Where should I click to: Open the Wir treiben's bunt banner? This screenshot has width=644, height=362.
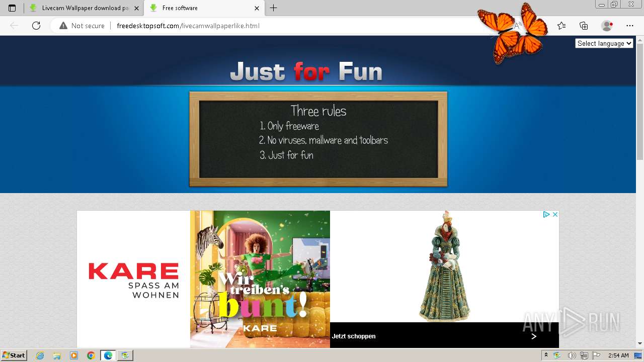click(260, 279)
